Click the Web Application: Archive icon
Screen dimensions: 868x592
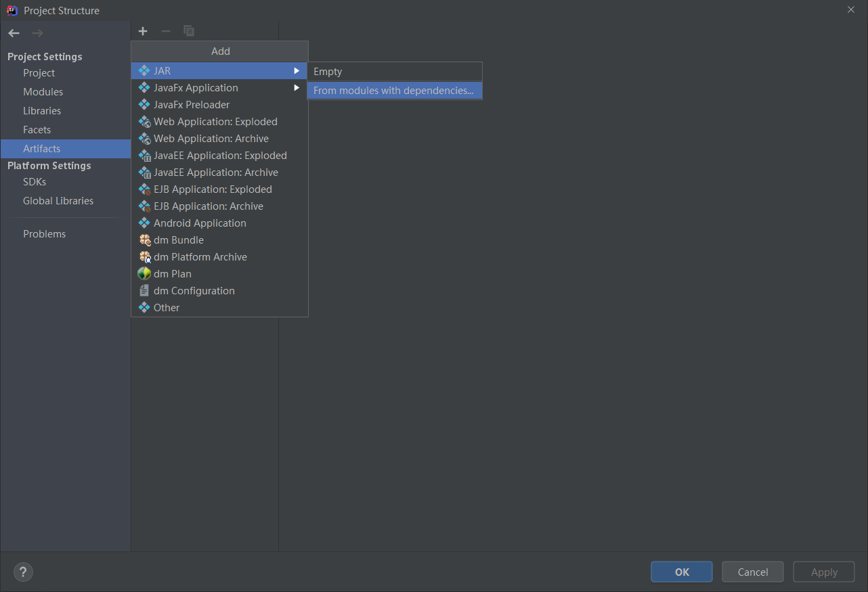[144, 138]
